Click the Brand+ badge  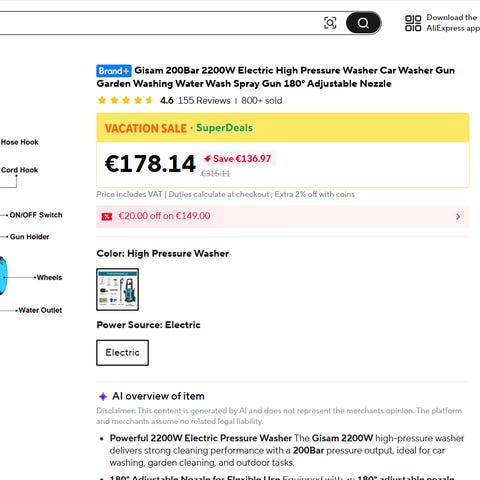pyautogui.click(x=114, y=71)
